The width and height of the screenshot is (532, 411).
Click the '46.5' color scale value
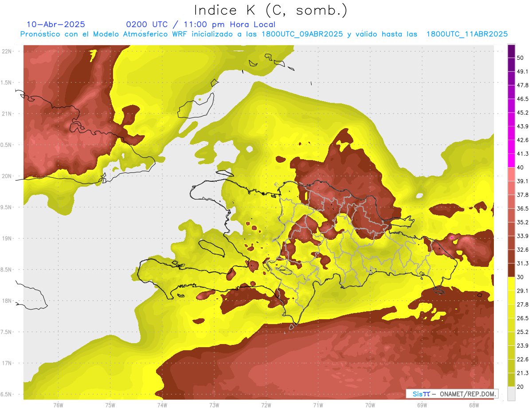tap(523, 99)
